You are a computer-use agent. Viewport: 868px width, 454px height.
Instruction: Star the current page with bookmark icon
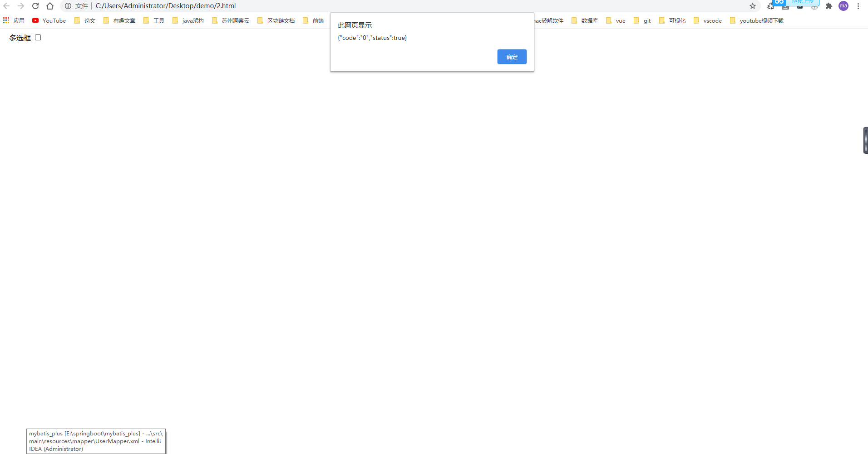click(x=753, y=6)
